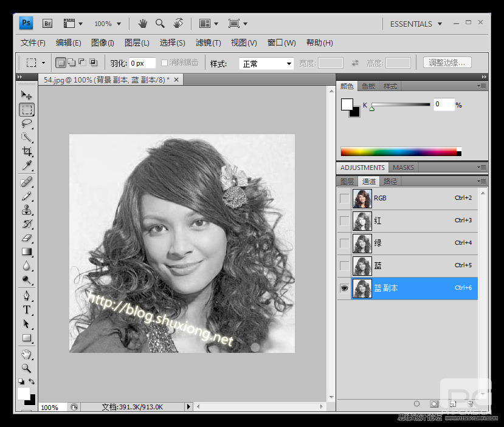Expand the toolbox to two columns

tap(20, 77)
